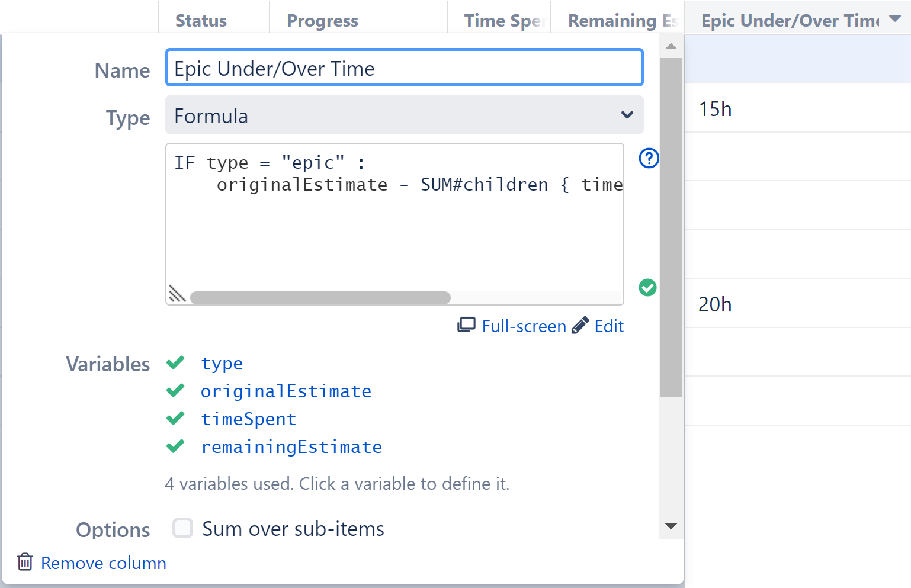Click the green formula validation checkmark
Screen dimensions: 911x588
(647, 288)
